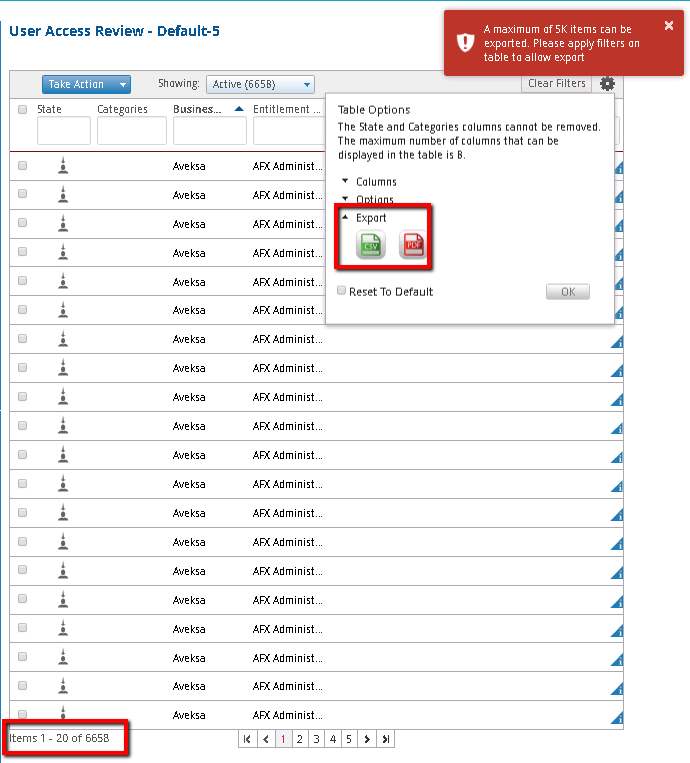Open the Showing Active (6658) dropdown

(260, 85)
